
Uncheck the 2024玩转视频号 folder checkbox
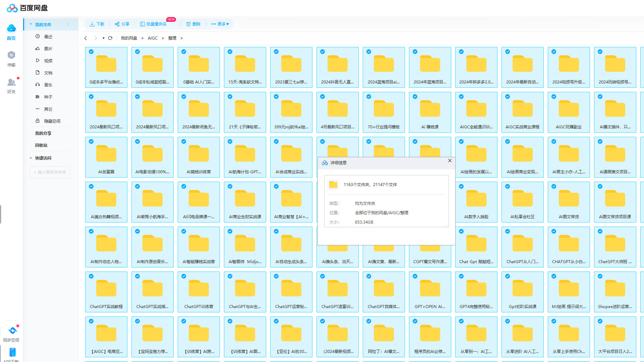click(600, 52)
